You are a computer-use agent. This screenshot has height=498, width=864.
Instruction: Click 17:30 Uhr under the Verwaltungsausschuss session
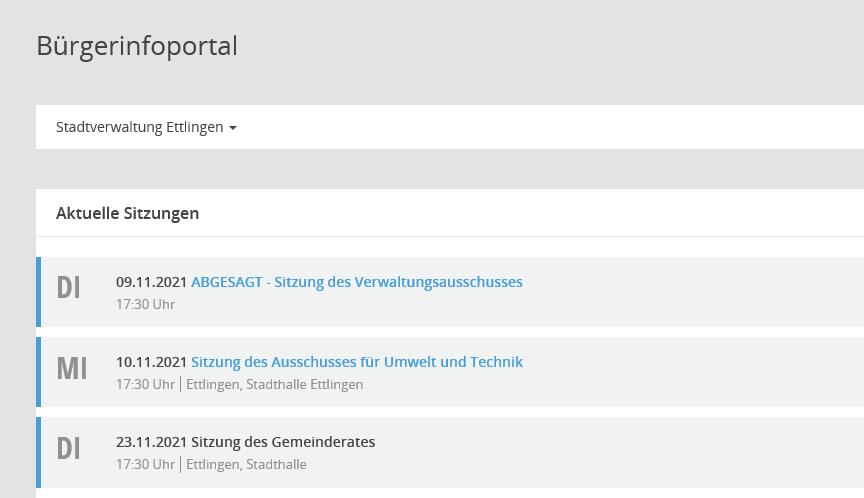pyautogui.click(x=145, y=304)
